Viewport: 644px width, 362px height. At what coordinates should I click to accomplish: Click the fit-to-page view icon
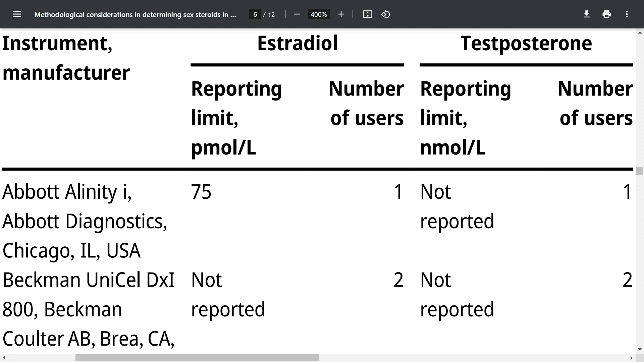coord(367,15)
